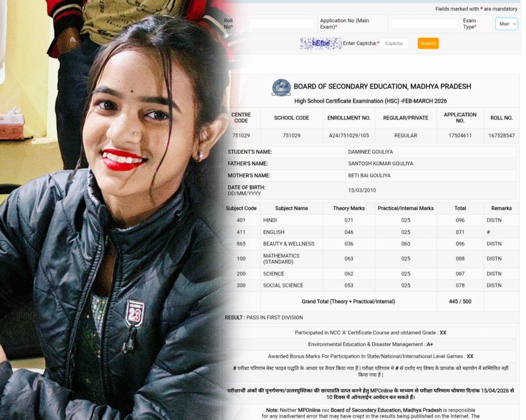Click the Theory Marks column header
Viewport: 526px width, 420px height.
click(x=348, y=208)
